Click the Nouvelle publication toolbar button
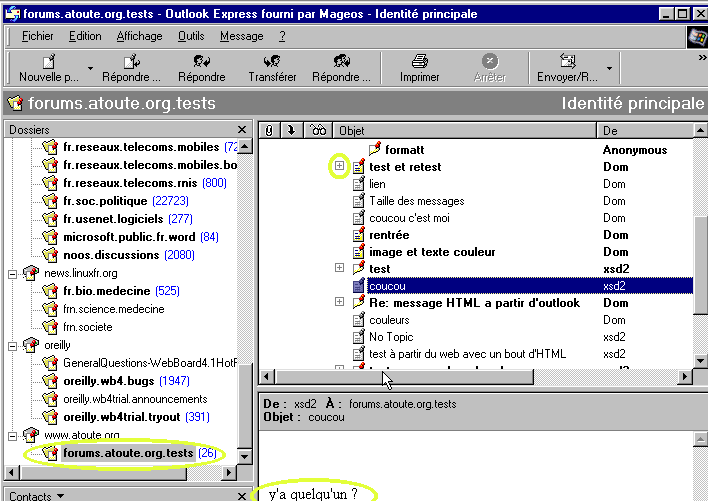Viewport: 708px width, 501px height. (48, 68)
